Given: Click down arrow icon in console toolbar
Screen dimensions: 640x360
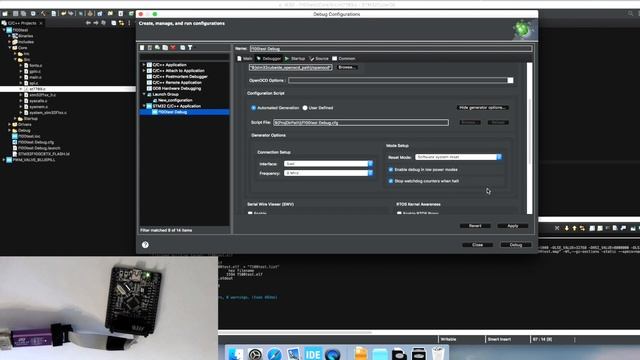Looking at the screenshot, I should click(567, 228).
